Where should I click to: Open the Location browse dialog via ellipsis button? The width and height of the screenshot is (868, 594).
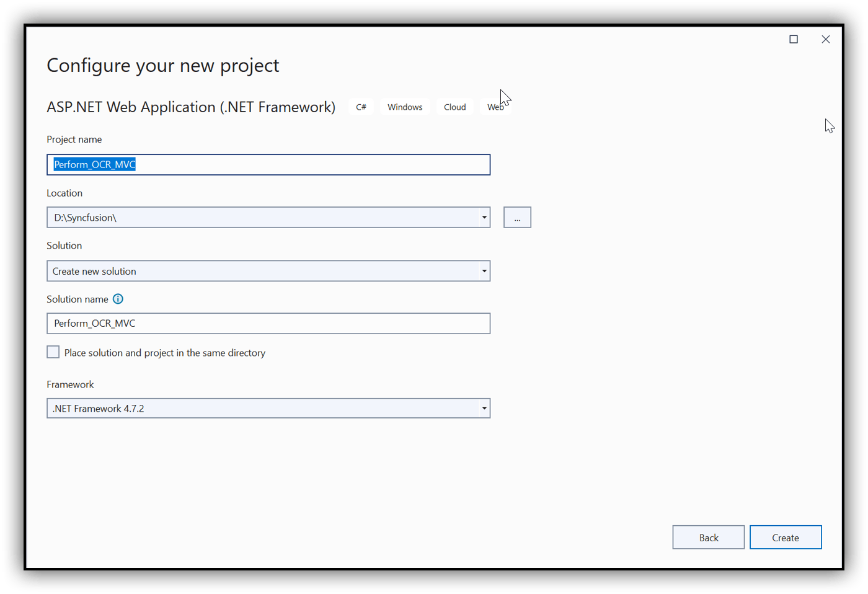(517, 217)
